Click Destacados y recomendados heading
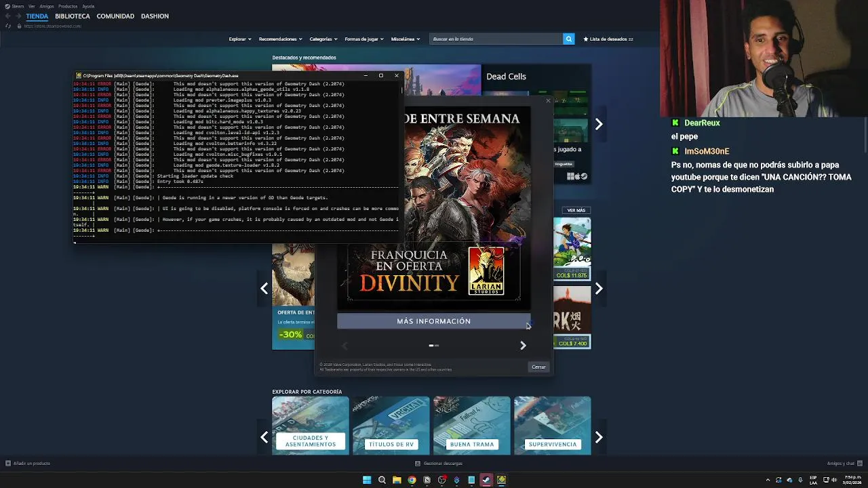Viewport: 868px width, 488px height. pos(304,58)
